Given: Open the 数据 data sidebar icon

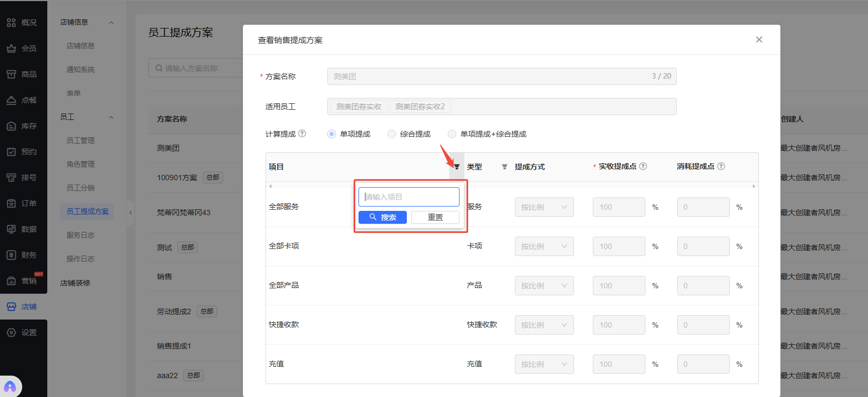Looking at the screenshot, I should pyautogui.click(x=11, y=229).
